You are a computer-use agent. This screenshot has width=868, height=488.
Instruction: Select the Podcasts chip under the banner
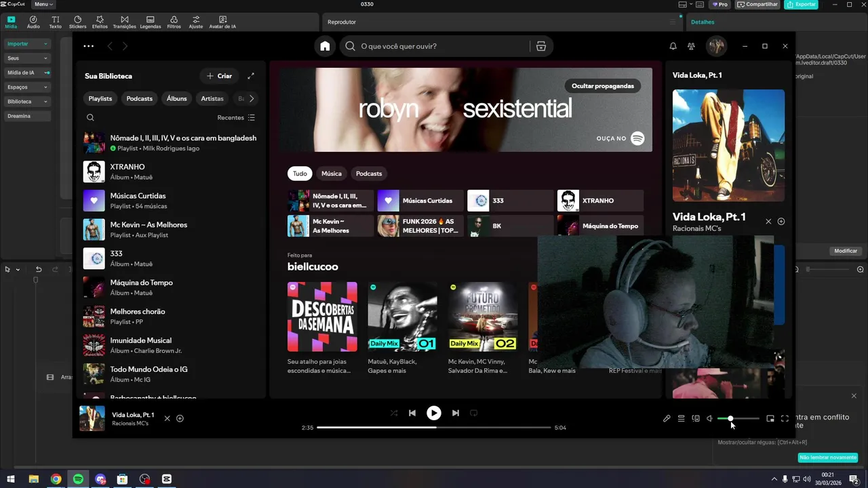[x=369, y=174]
